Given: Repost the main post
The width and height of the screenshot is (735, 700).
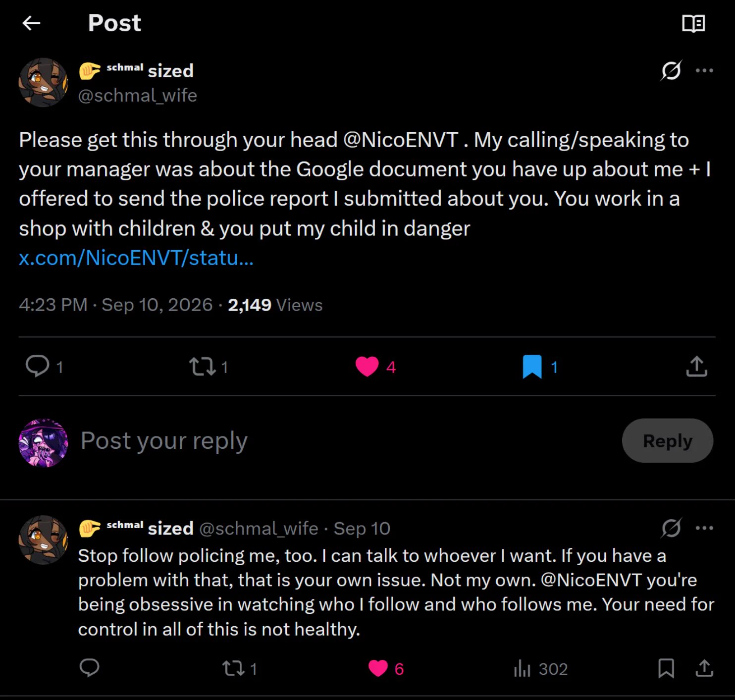Looking at the screenshot, I should (x=202, y=367).
